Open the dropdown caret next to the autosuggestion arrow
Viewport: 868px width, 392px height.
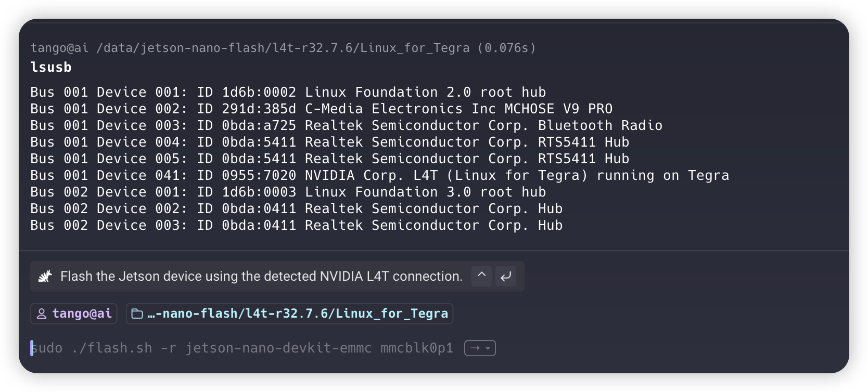coord(488,348)
